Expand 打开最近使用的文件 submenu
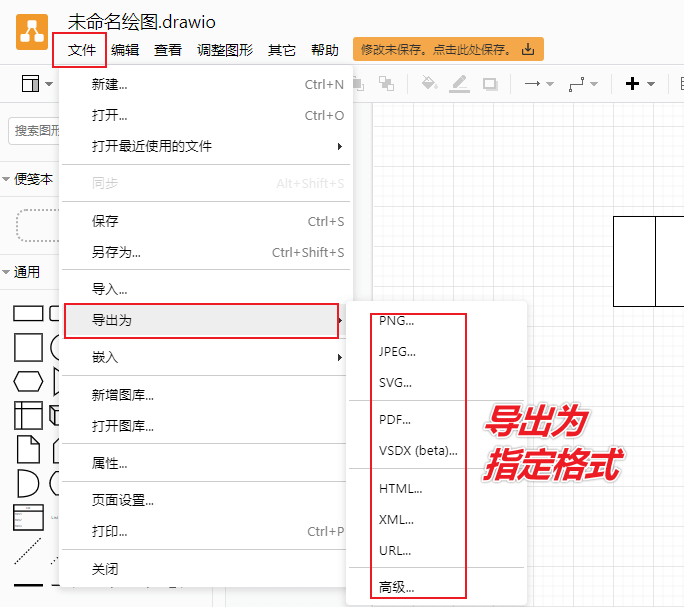 coord(206,146)
